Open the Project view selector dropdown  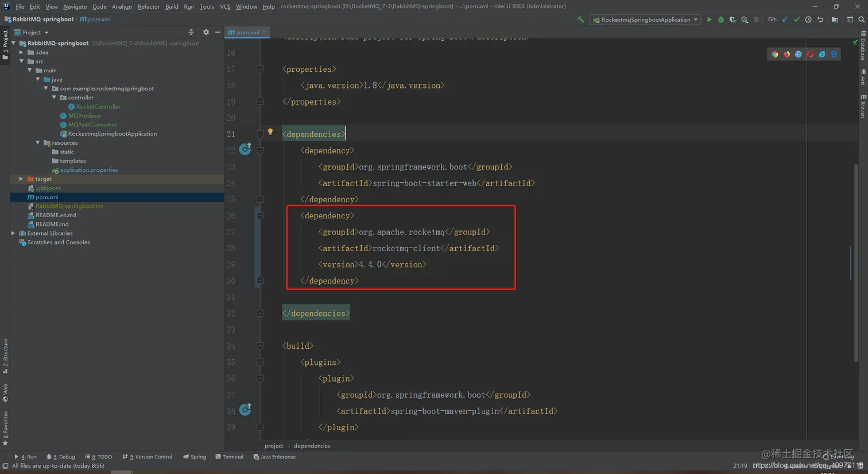pos(32,32)
